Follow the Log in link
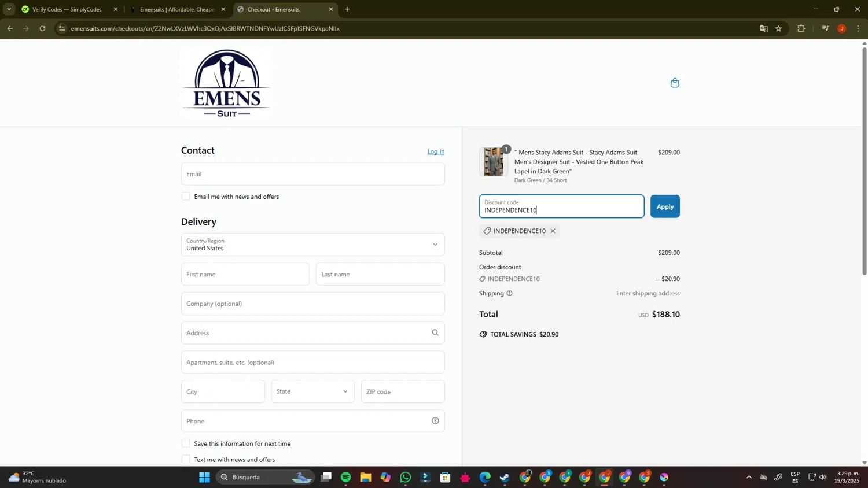The height and width of the screenshot is (488, 868). pyautogui.click(x=436, y=151)
